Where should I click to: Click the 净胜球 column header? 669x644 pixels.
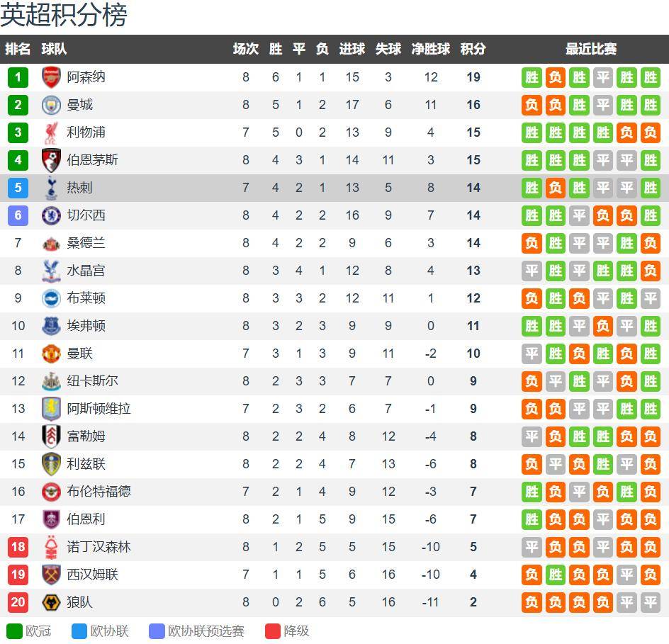point(431,49)
